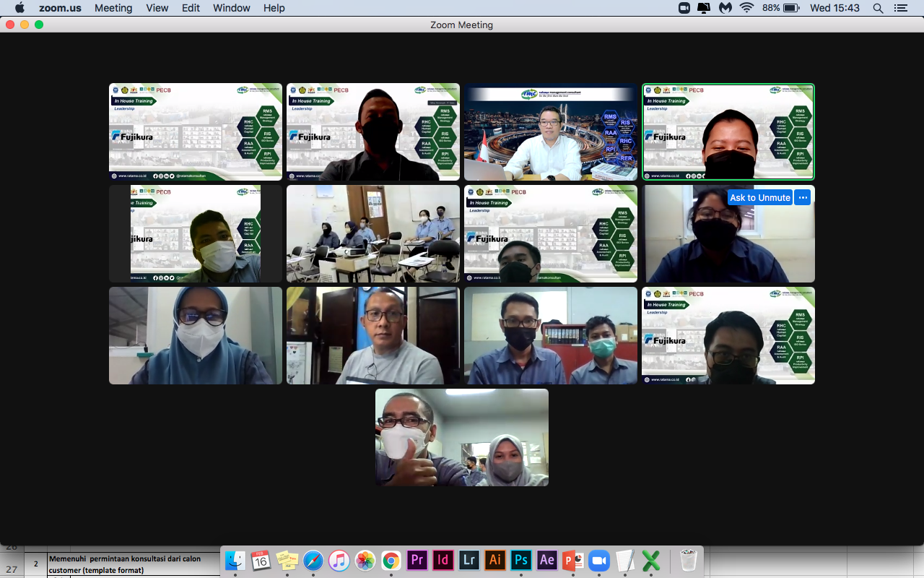Open the Notification Center list icon

click(x=900, y=8)
